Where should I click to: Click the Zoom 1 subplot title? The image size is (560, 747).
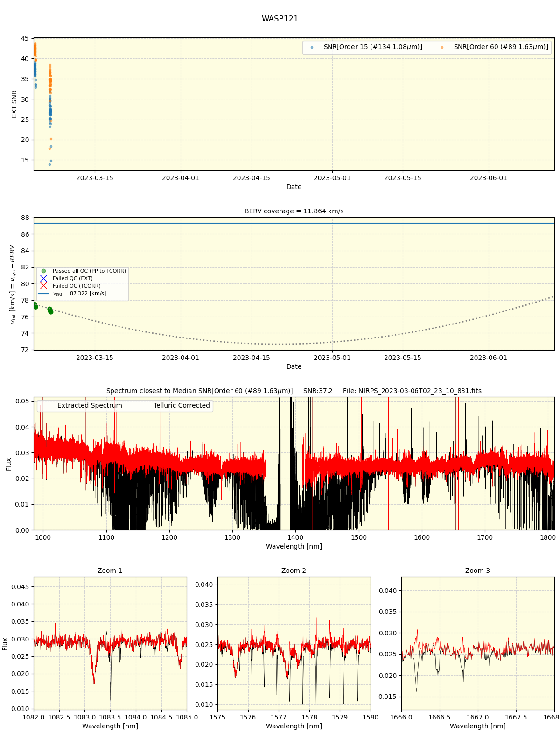click(x=110, y=571)
